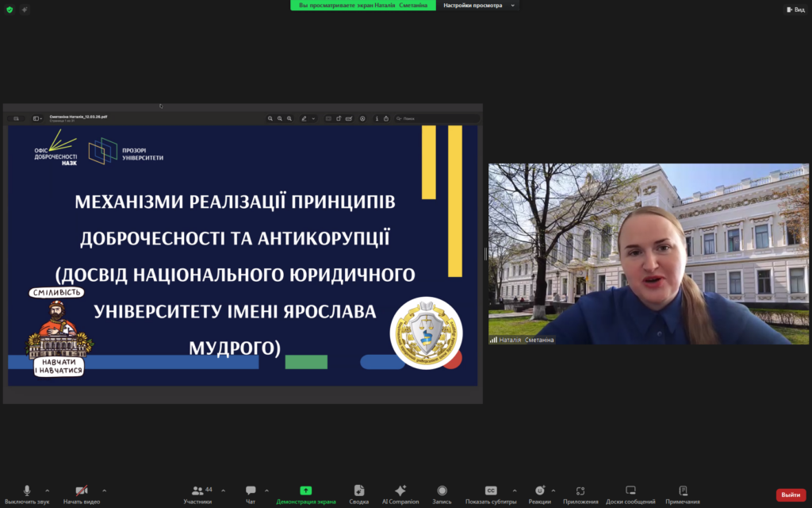This screenshot has width=812, height=508.
Task: Start video with Начать видео button
Action: click(x=81, y=491)
